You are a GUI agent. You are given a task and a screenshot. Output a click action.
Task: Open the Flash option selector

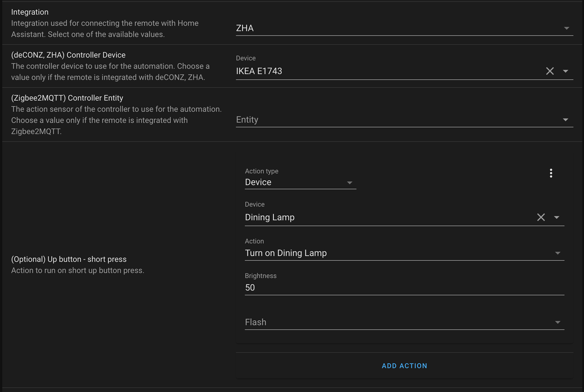pos(394,323)
